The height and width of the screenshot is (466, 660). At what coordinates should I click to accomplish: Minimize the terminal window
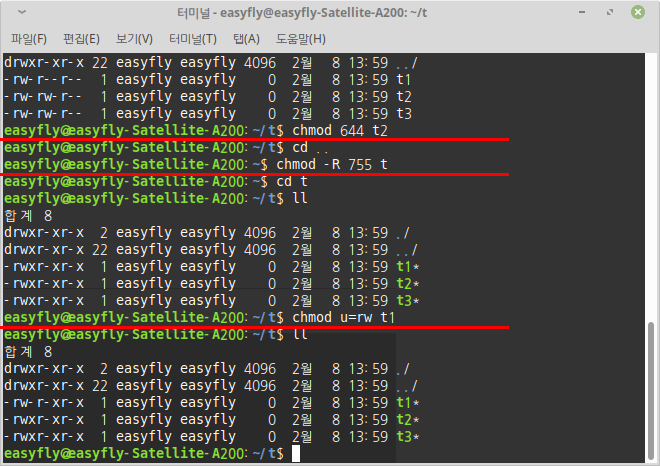click(582, 12)
